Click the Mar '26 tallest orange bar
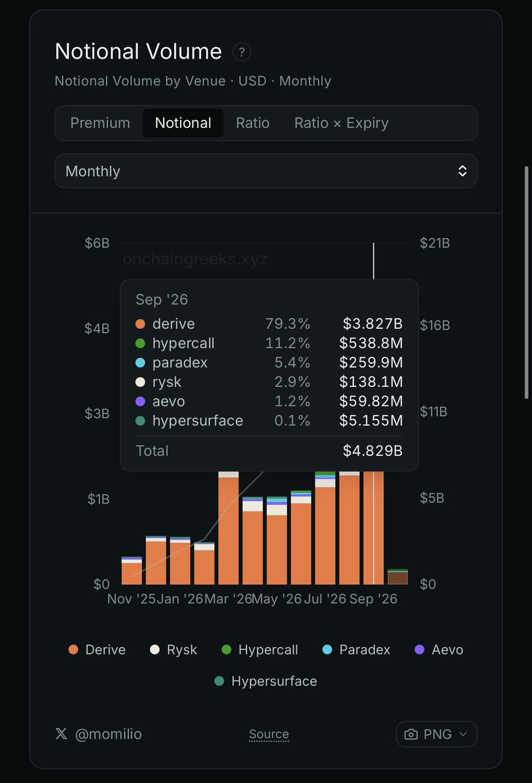The width and height of the screenshot is (532, 783). (228, 530)
